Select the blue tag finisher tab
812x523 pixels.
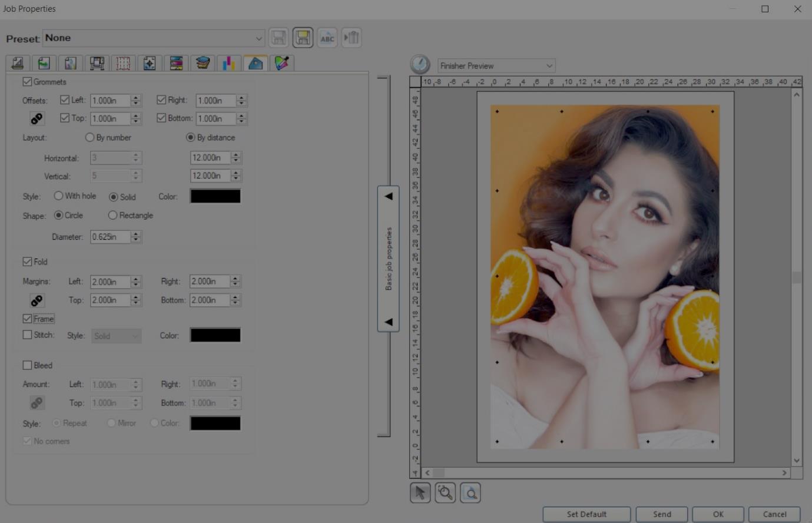256,63
